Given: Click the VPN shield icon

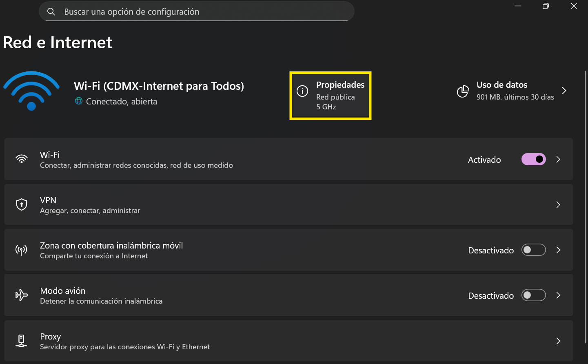Looking at the screenshot, I should 21,204.
